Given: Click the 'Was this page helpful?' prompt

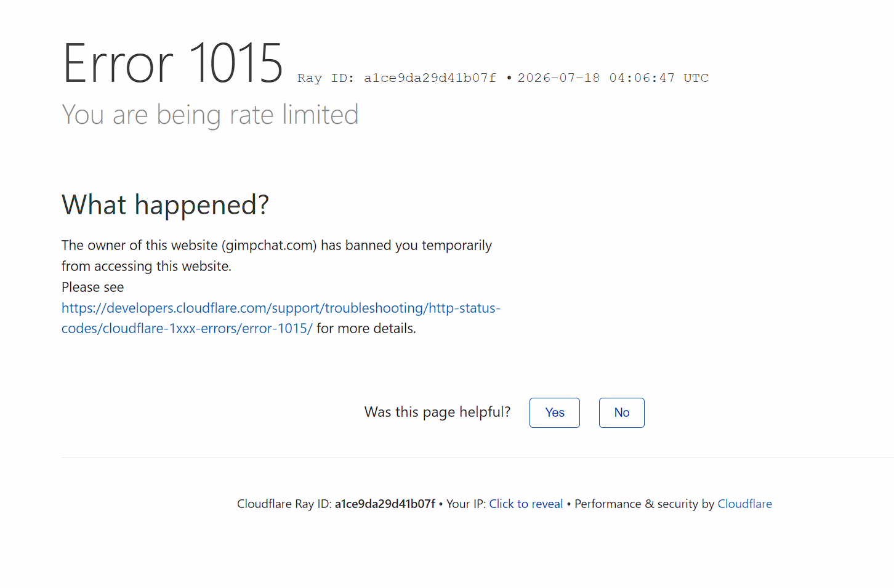Looking at the screenshot, I should pos(437,412).
